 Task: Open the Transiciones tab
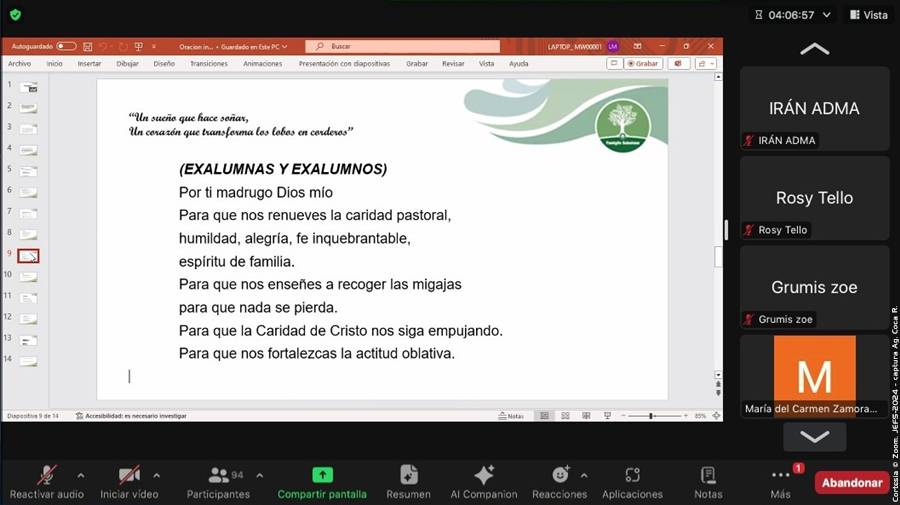click(209, 64)
